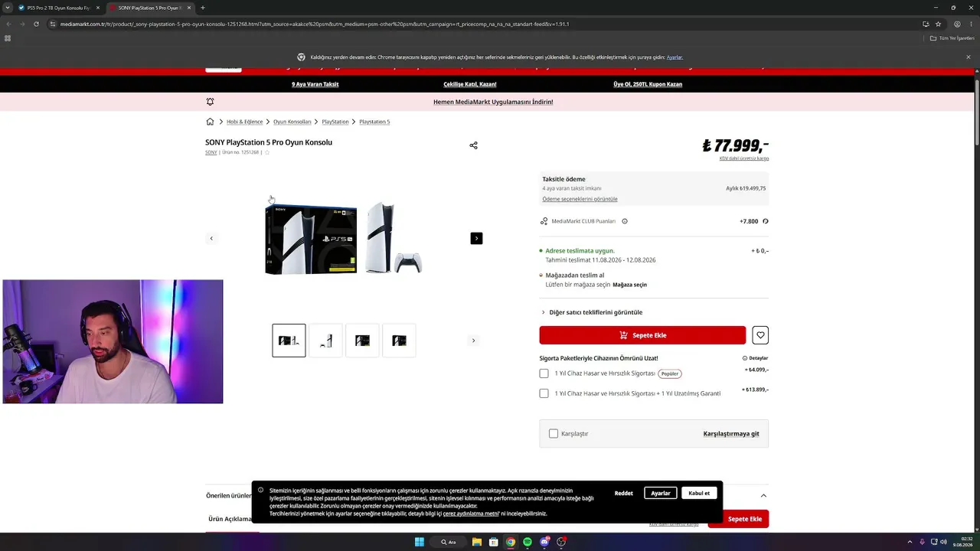
Task: Open the Chrome three-dot menu
Action: 970,24
